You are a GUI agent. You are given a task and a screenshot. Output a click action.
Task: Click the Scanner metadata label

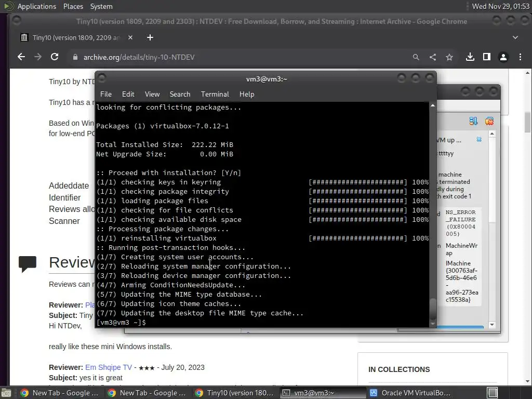coord(64,221)
